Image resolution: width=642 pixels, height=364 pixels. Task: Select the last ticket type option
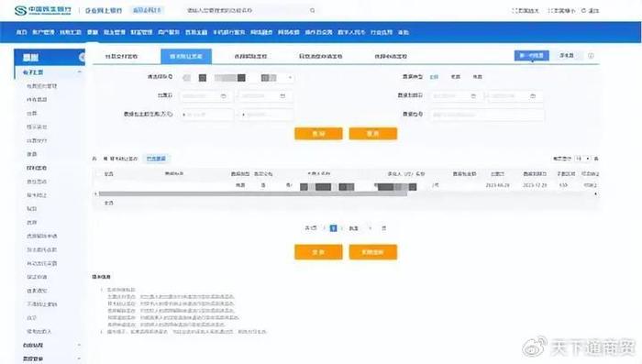pyautogui.click(x=478, y=77)
